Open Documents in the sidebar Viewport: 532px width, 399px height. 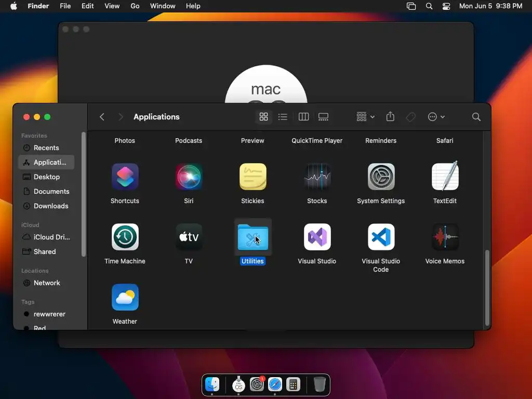(46, 191)
